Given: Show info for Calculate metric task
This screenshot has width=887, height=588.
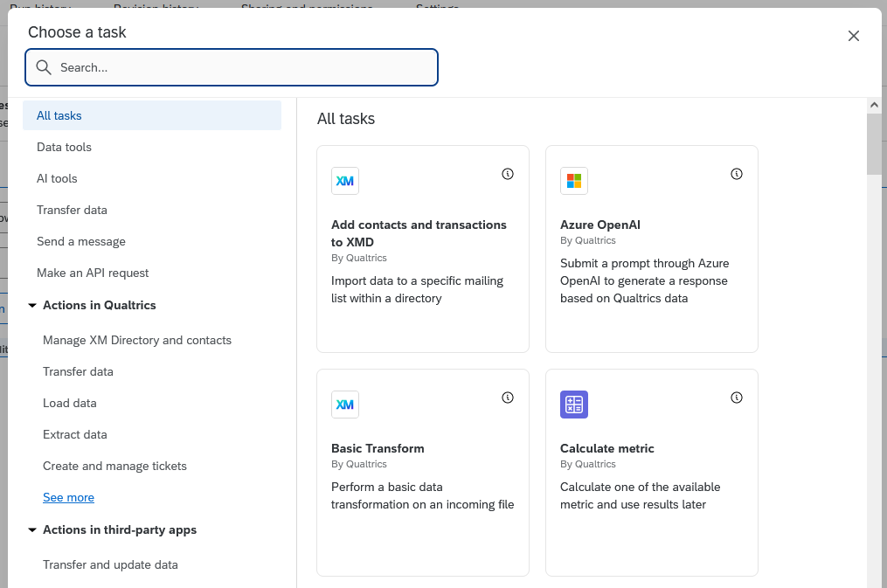Looking at the screenshot, I should tap(737, 398).
